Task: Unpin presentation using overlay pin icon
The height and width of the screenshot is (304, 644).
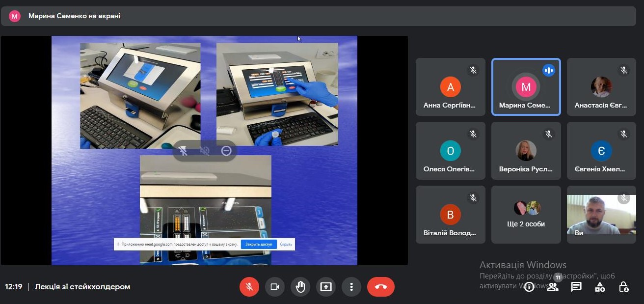Action: (184, 151)
